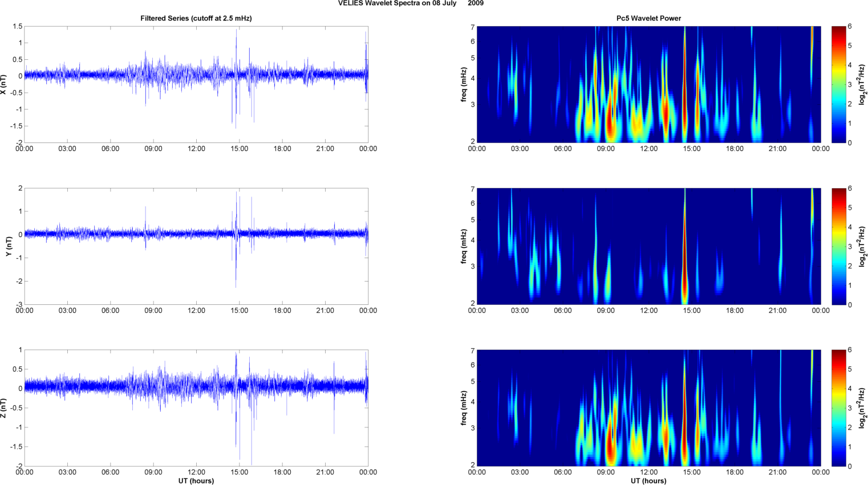
Task: Click the log2(nT²/Hz) label of the bottom color bar
Action: point(862,408)
